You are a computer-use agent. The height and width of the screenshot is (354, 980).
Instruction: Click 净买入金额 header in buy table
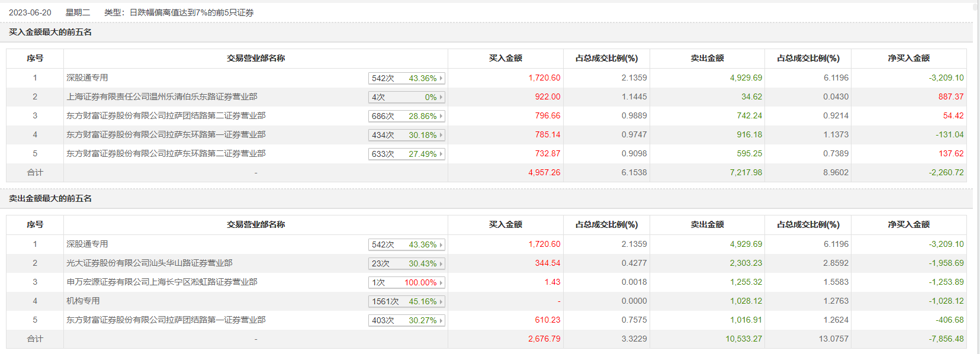point(908,58)
